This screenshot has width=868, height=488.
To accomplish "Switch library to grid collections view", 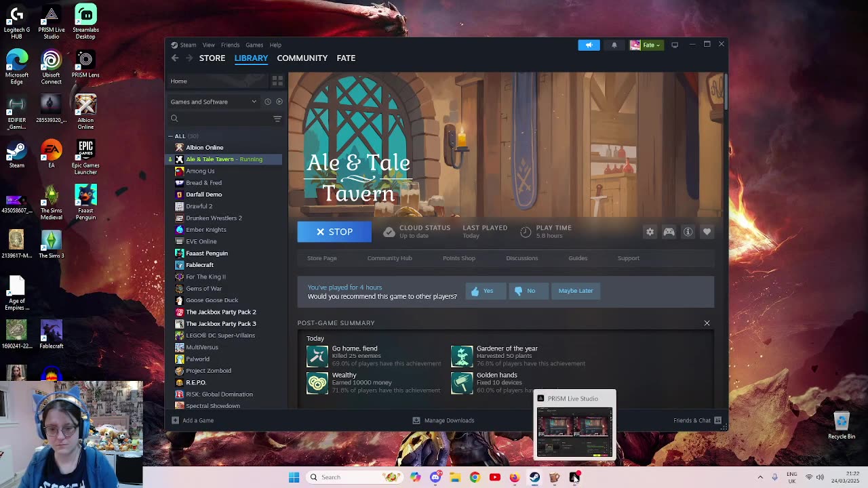I will pyautogui.click(x=277, y=81).
